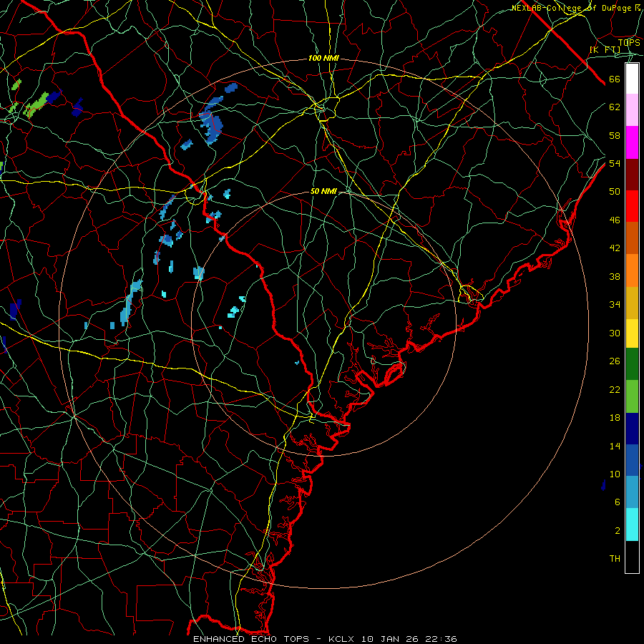Screen dimensions: 644x644
Task: Select the light green legend swatch
Action: [x=632, y=396]
